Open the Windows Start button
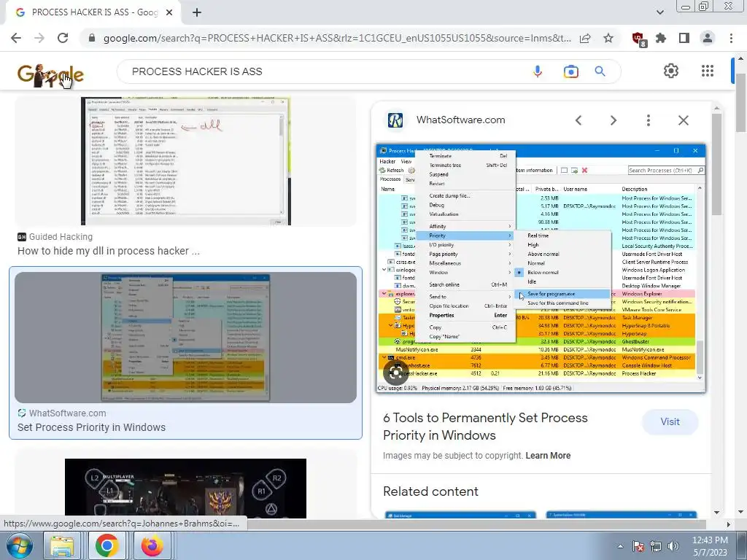 (18, 545)
